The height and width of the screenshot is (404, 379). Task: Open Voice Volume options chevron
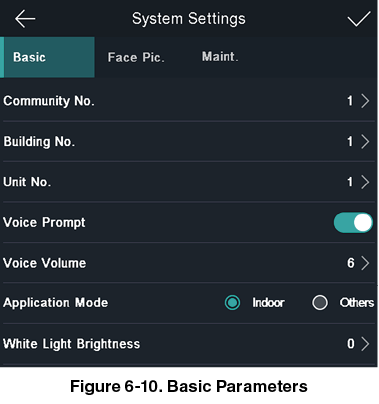[x=365, y=263]
